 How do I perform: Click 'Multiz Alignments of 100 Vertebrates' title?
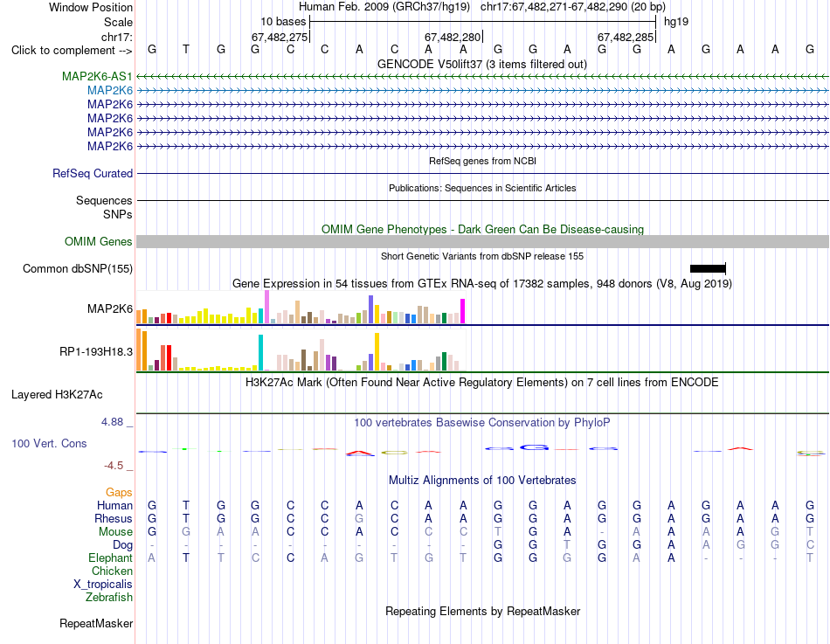click(x=482, y=481)
